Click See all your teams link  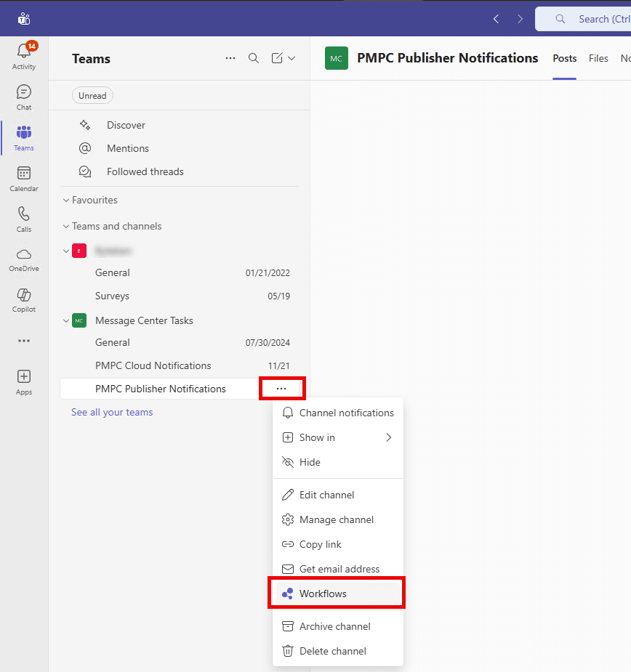(x=112, y=412)
